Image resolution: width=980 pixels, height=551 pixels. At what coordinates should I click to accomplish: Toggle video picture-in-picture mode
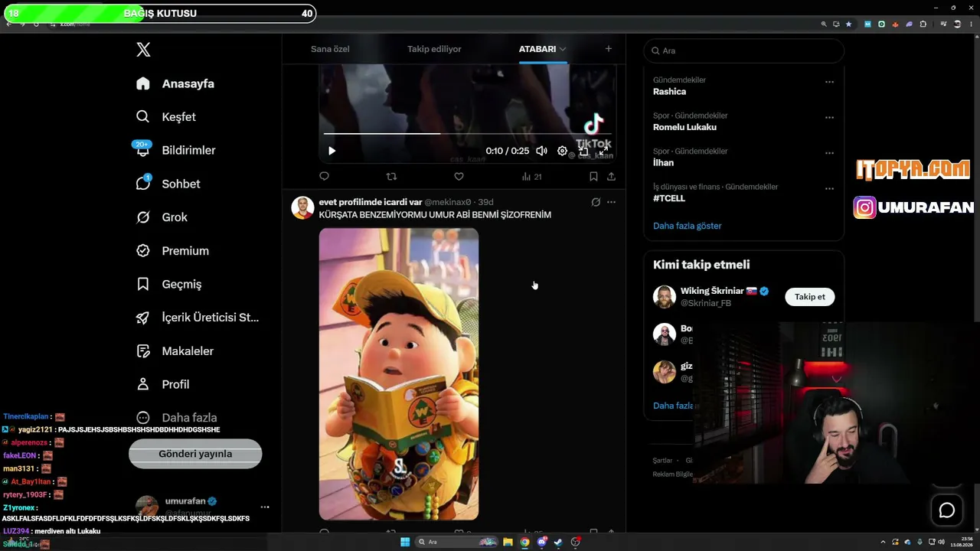(x=583, y=151)
